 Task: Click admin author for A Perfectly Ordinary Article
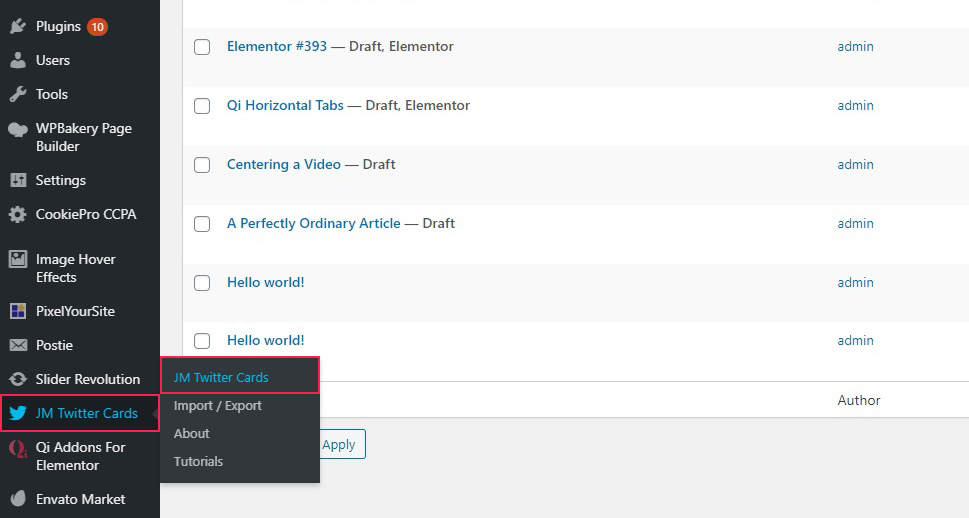tap(855, 223)
